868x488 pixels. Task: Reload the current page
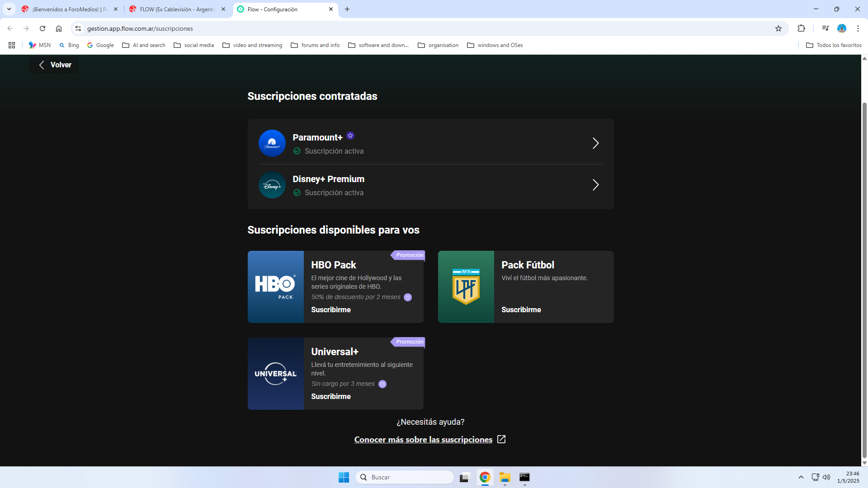tap(42, 28)
